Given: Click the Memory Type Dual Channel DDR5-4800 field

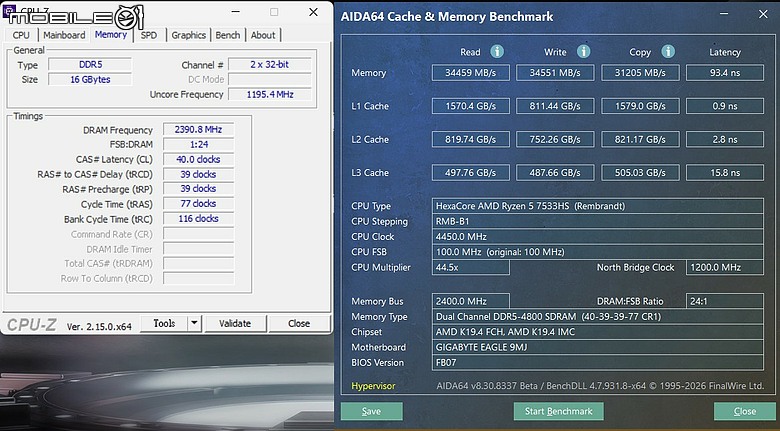Looking at the screenshot, I should (x=598, y=317).
